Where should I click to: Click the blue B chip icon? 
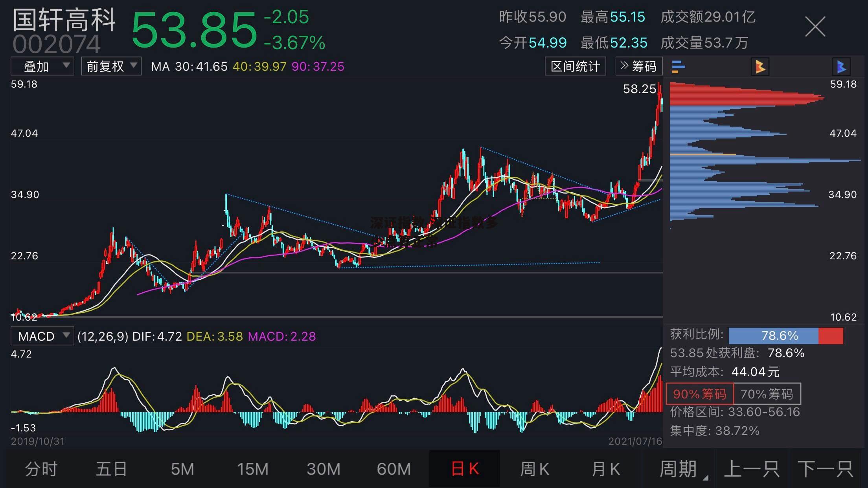click(841, 67)
